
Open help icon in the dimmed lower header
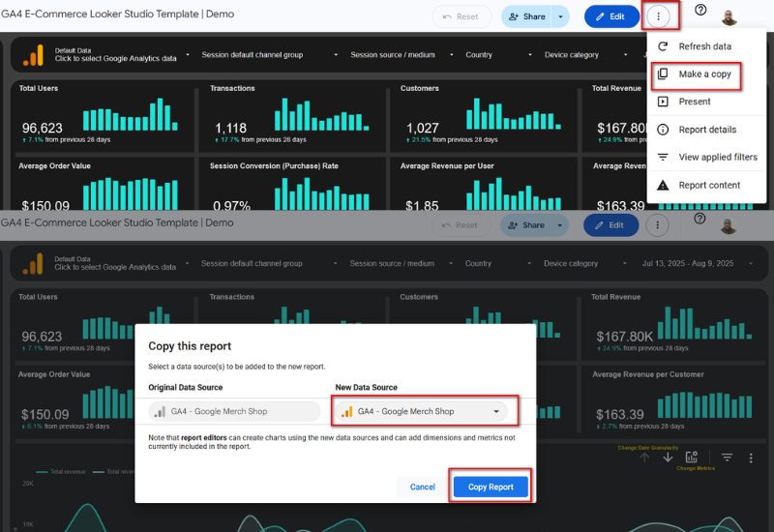coord(700,219)
